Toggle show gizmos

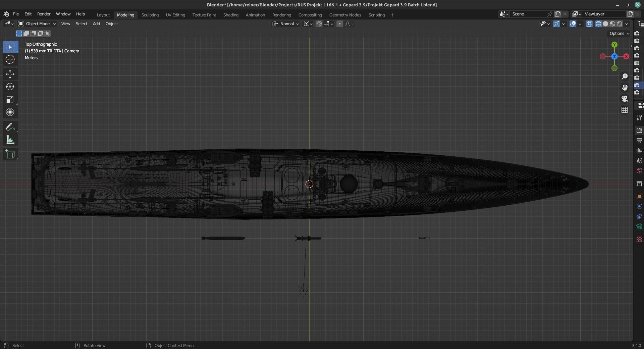coord(556,24)
